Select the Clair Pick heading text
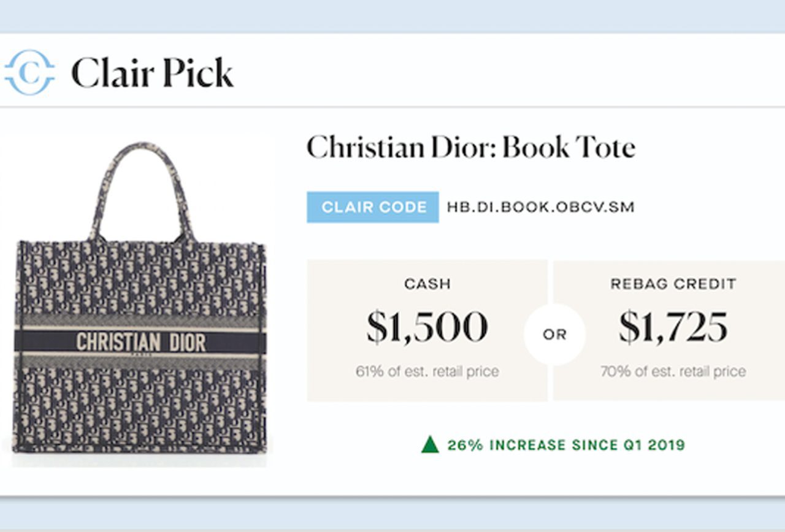 (152, 73)
